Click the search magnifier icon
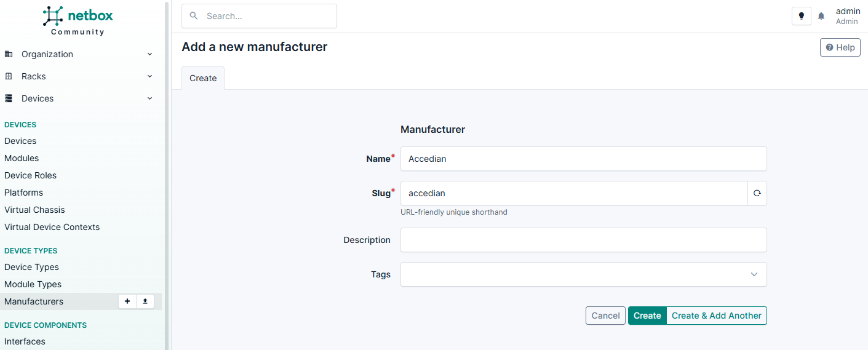Screen dimensions: 868x350 pos(194,16)
